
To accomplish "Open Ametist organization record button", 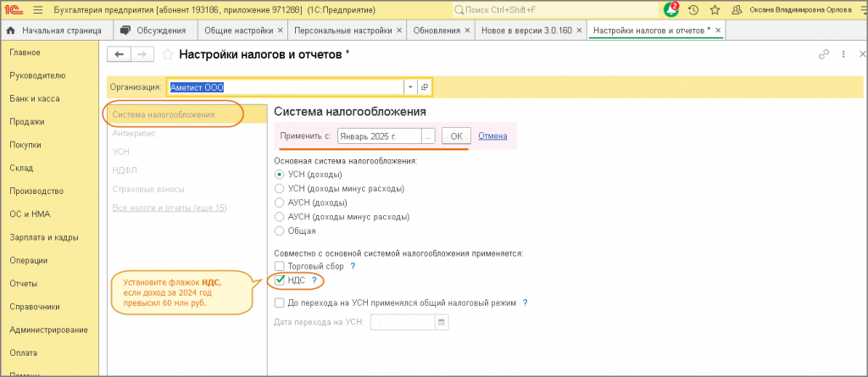I will pyautogui.click(x=425, y=87).
